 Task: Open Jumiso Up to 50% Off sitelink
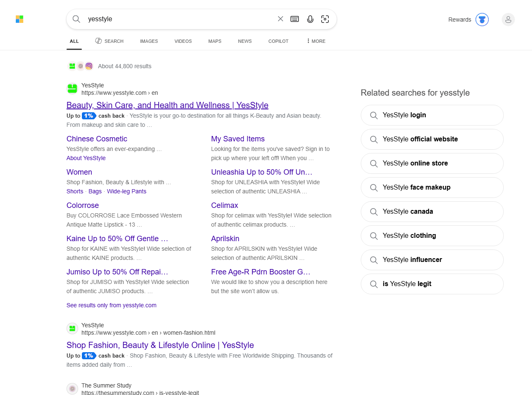(x=117, y=272)
